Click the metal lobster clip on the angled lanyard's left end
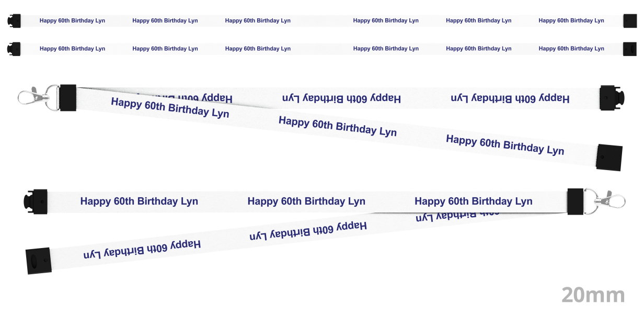Image resolution: width=644 pixels, height=314 pixels. click(39, 97)
